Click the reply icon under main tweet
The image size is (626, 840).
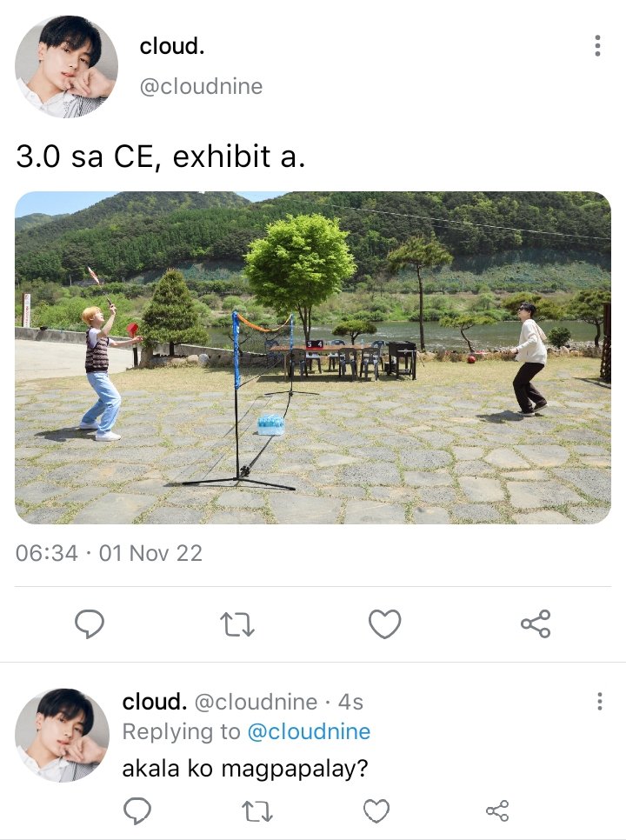pyautogui.click(x=90, y=624)
